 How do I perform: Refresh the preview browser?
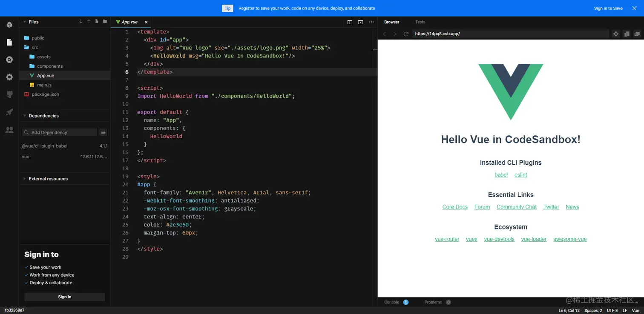pos(406,34)
